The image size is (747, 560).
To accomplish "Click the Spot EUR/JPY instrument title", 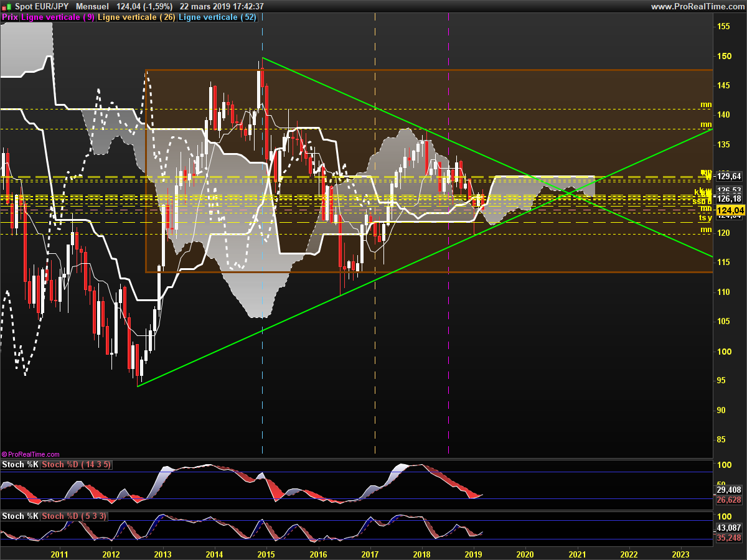I will (x=42, y=6).
